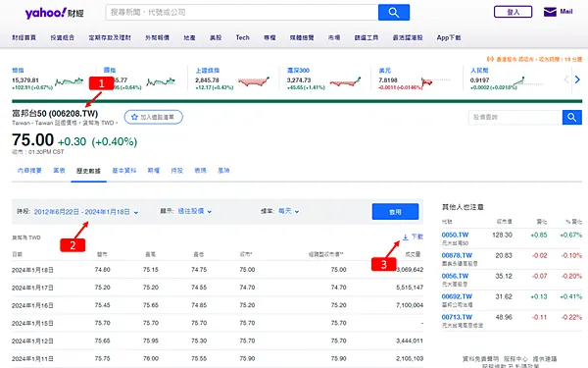Click the blue magnifier button in header search
588x368 pixels.
[x=394, y=13]
